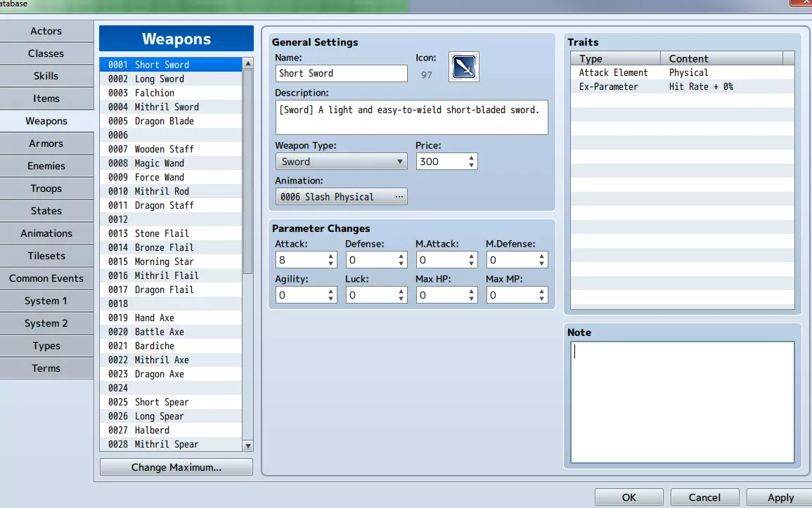Select weapon 0015 Morning Star
Viewport: 812px width, 508px height.
(x=170, y=261)
